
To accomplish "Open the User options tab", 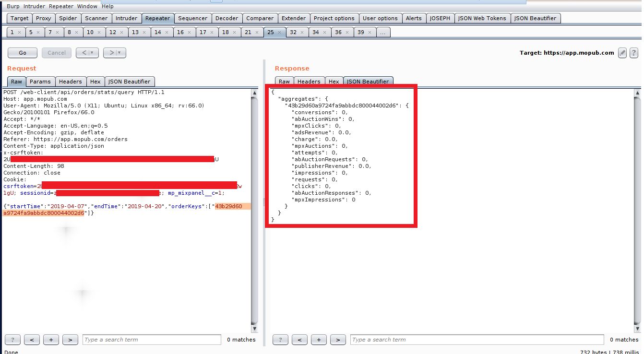I will 381,18.
